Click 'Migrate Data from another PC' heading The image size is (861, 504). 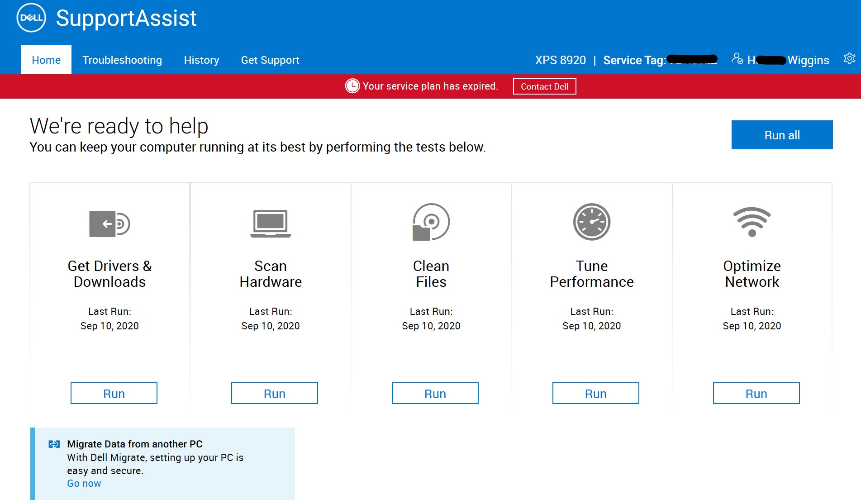pyautogui.click(x=135, y=444)
